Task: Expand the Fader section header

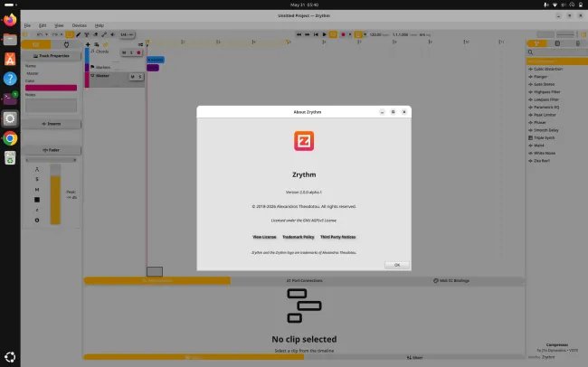Action: (x=52, y=150)
